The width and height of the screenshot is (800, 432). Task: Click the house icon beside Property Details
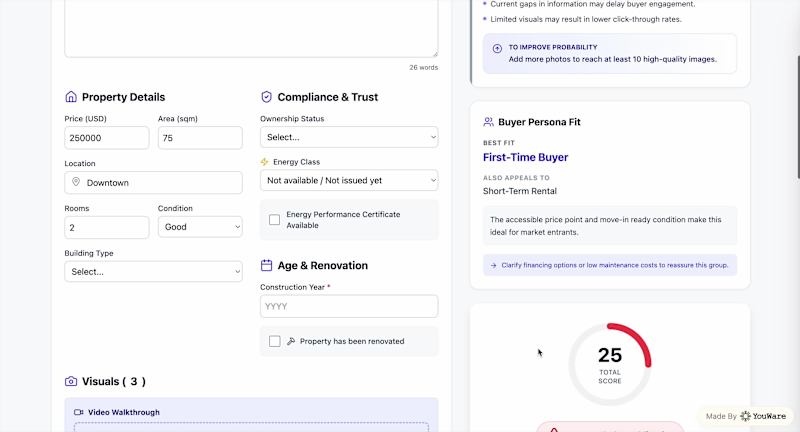71,97
